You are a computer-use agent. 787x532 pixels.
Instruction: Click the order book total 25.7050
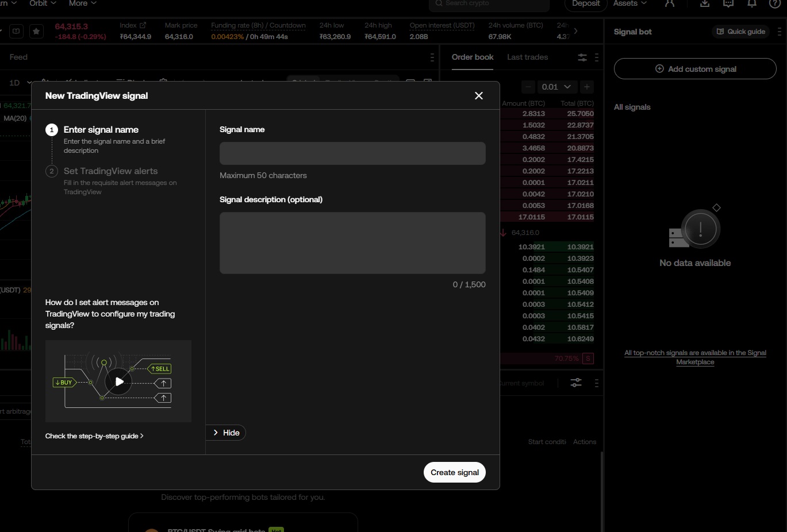pyautogui.click(x=580, y=114)
